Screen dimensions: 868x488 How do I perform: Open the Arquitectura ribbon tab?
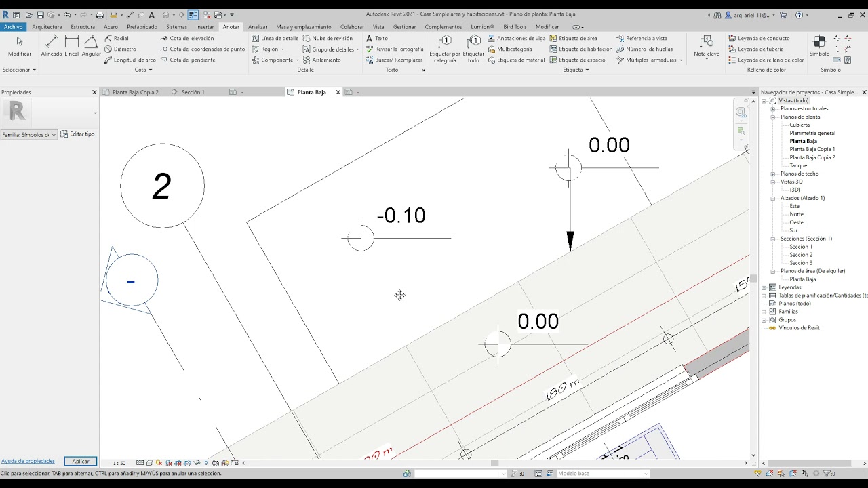pyautogui.click(x=47, y=27)
